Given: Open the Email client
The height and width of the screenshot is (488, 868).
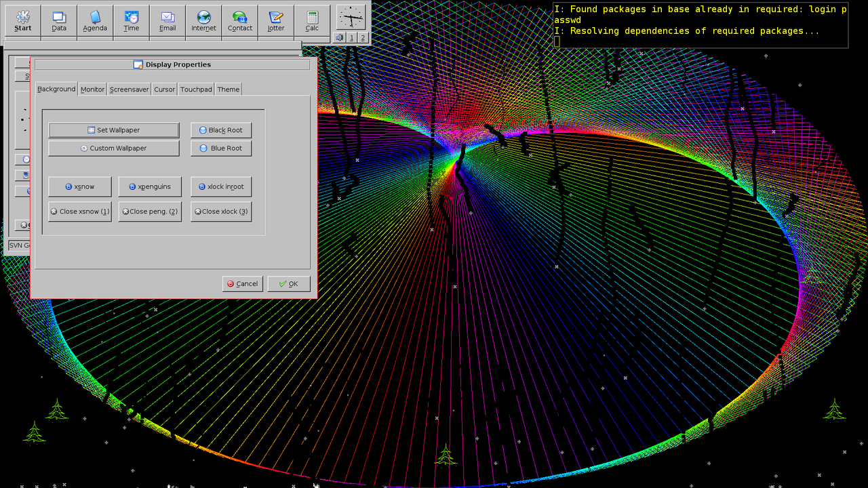Looking at the screenshot, I should pyautogui.click(x=167, y=20).
